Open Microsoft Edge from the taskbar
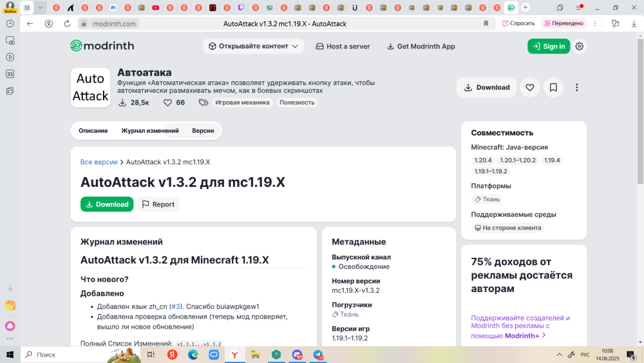The height and width of the screenshot is (363, 644). tap(193, 355)
